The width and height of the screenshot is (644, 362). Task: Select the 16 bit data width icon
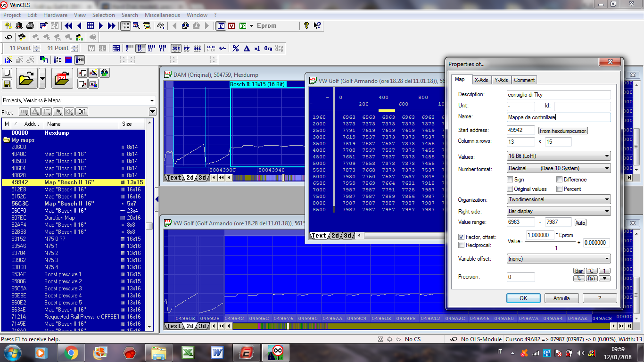[x=140, y=48]
